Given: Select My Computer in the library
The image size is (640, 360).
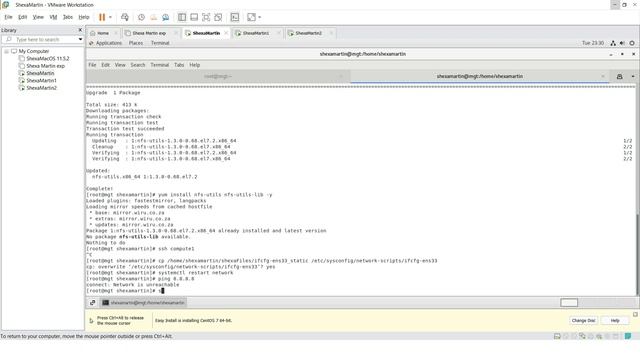Looking at the screenshot, I should pyautogui.click(x=33, y=51).
